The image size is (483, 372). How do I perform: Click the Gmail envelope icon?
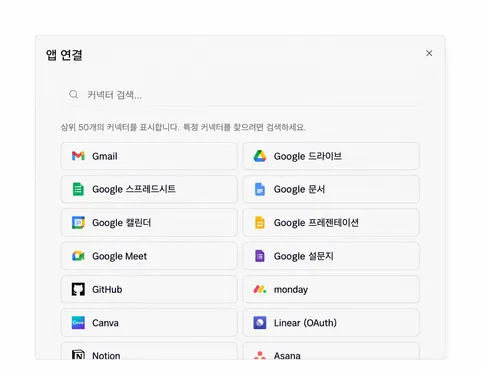click(78, 156)
